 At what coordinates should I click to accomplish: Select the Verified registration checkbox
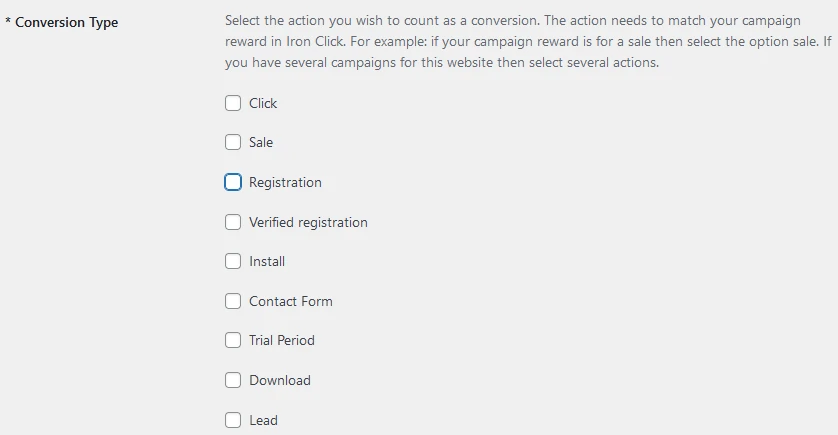point(233,222)
